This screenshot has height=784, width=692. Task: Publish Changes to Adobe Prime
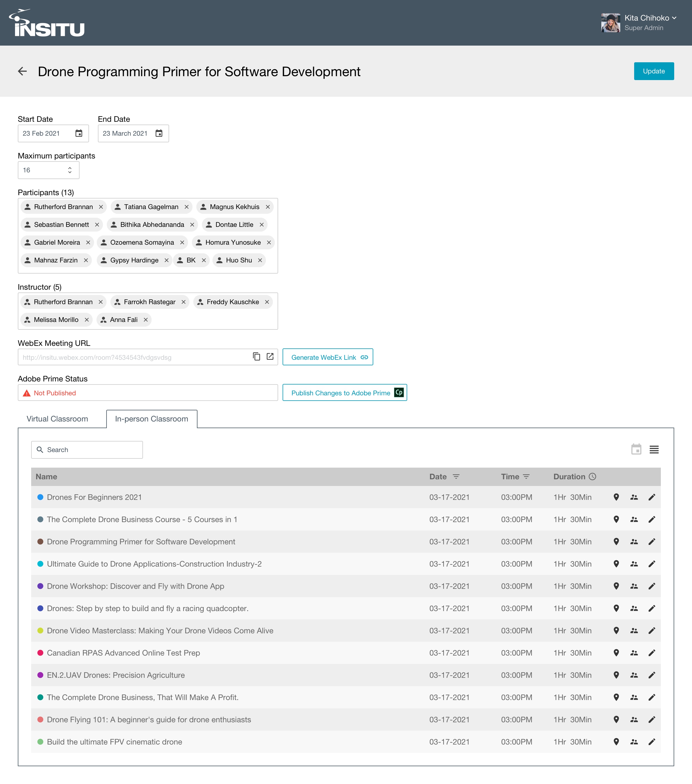click(345, 392)
